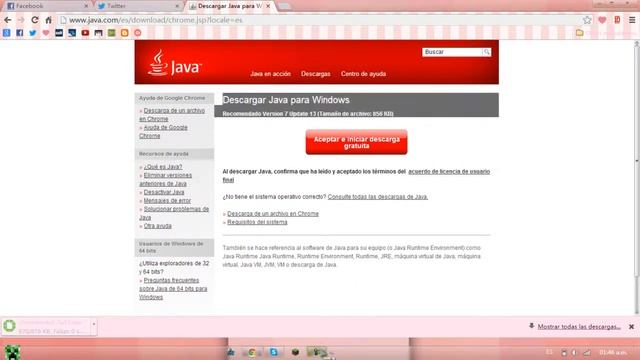
Task: Click the in-progress download item
Action: pos(46,327)
